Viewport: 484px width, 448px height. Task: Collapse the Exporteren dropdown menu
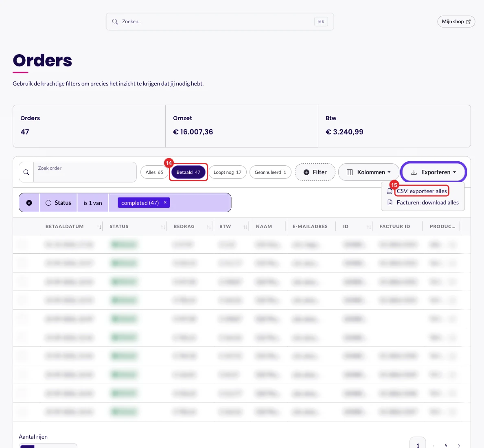pos(434,172)
